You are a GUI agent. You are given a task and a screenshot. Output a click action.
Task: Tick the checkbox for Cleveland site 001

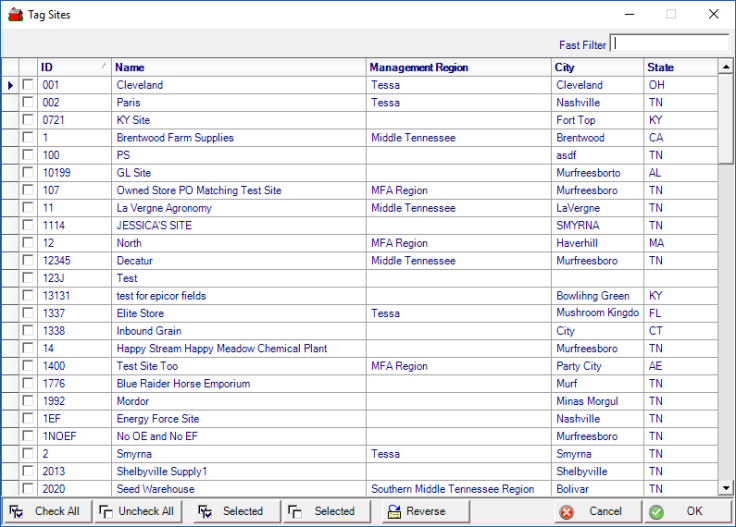(x=28, y=86)
